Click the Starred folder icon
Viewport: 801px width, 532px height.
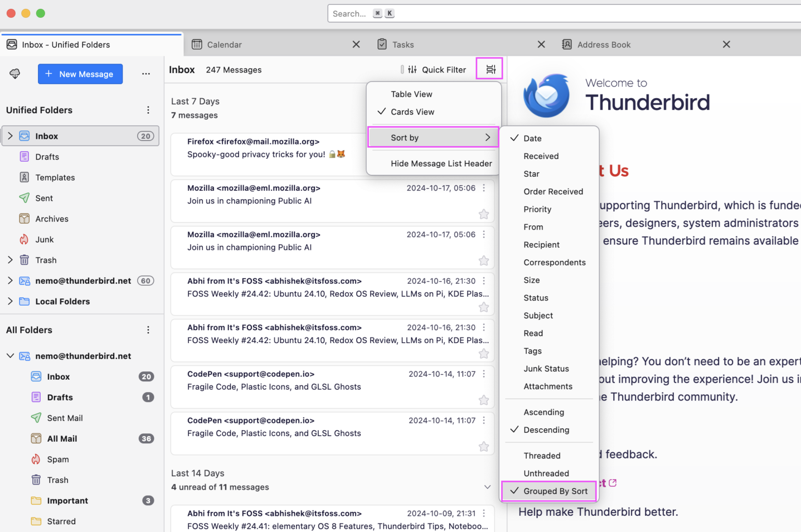click(x=36, y=522)
